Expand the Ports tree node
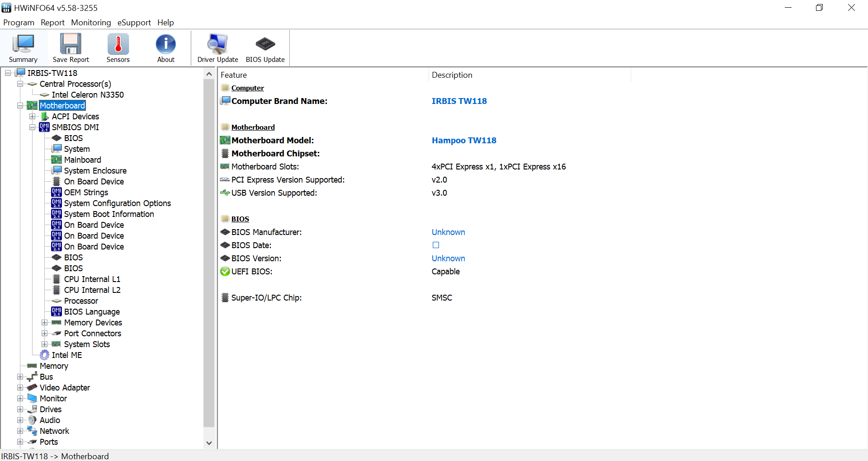Image resolution: width=868 pixels, height=461 pixels. coord(20,442)
